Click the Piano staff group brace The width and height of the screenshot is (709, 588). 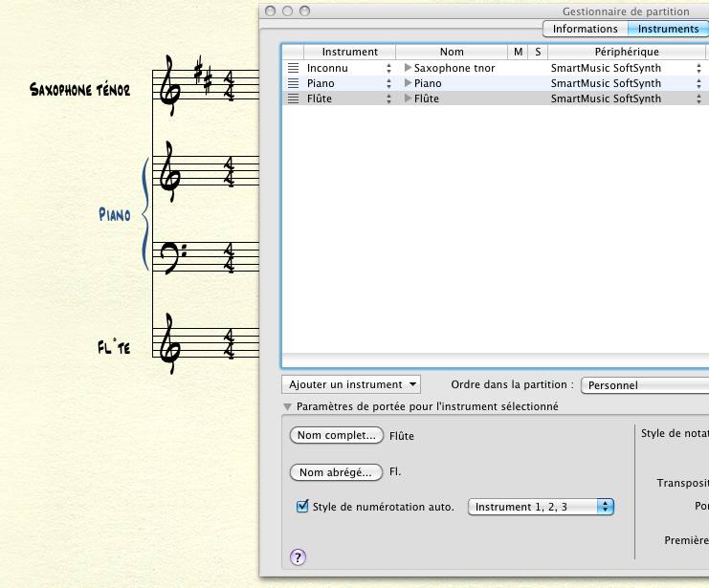point(145,214)
